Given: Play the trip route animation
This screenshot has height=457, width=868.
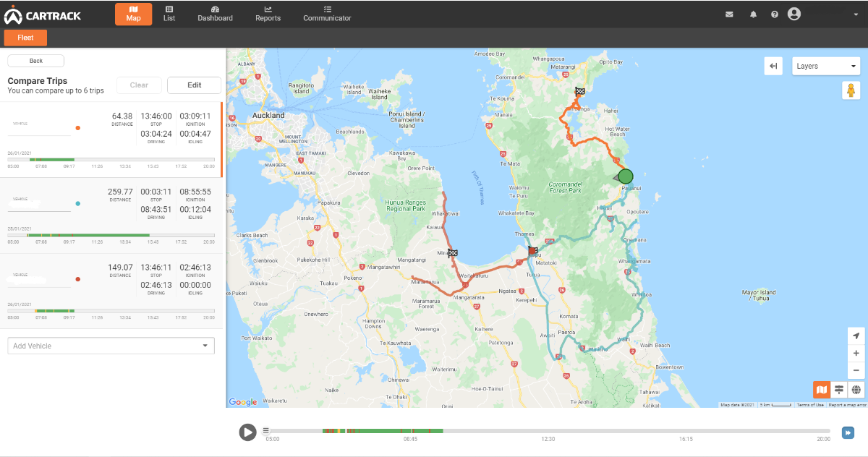Looking at the screenshot, I should [x=247, y=432].
